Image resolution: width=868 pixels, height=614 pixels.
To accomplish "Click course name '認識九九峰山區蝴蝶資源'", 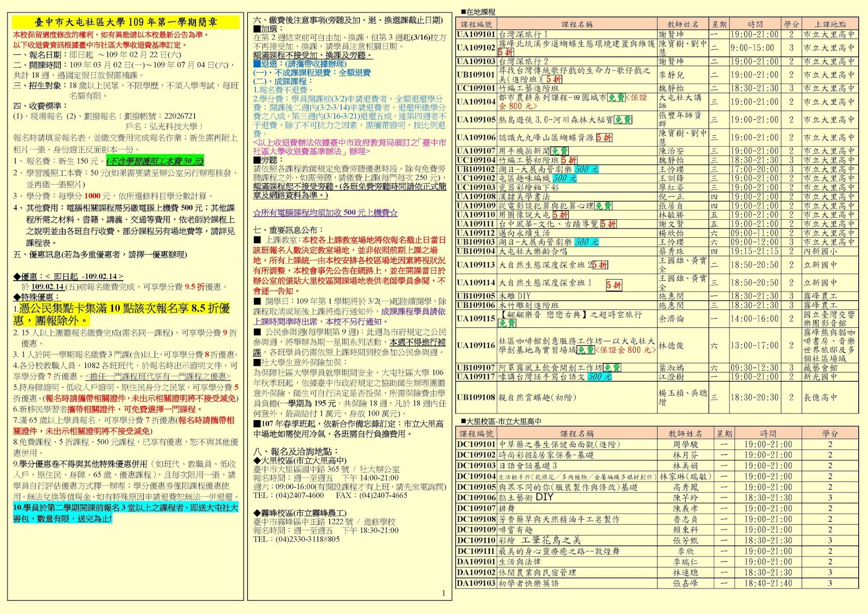I will (x=546, y=137).
